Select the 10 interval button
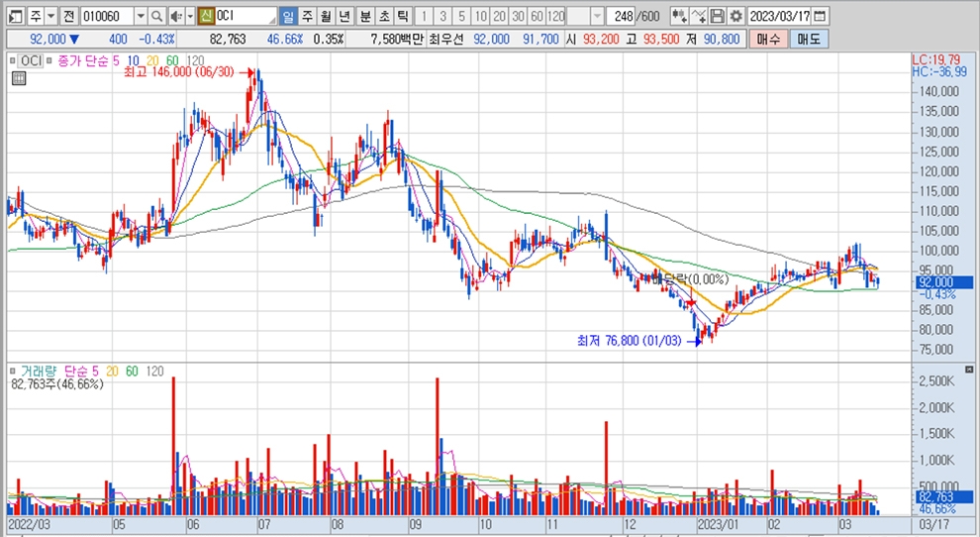This screenshot has width=980, height=537. click(481, 16)
